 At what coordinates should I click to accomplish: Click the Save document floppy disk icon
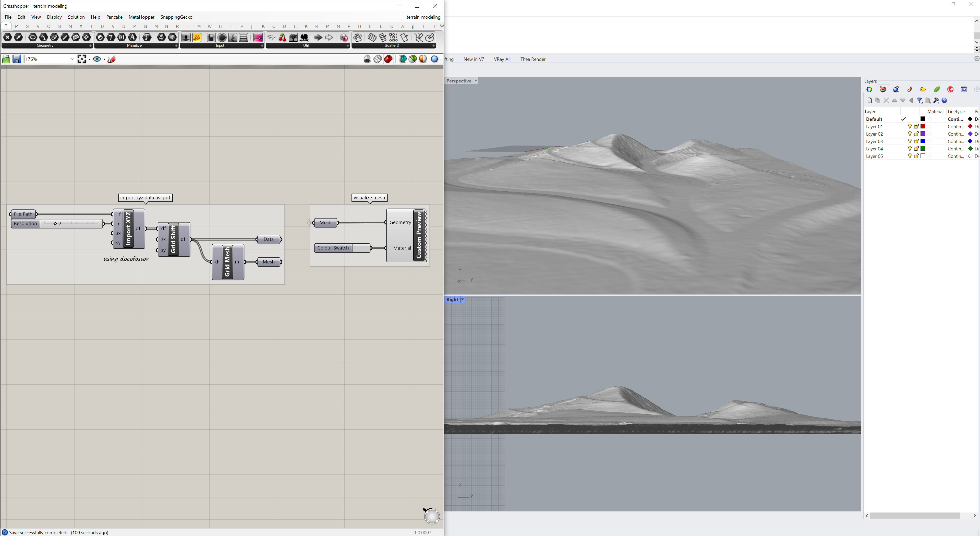coord(17,59)
